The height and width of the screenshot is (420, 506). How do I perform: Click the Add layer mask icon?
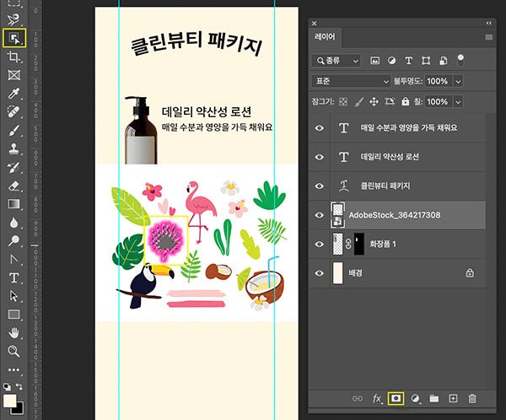(x=396, y=398)
